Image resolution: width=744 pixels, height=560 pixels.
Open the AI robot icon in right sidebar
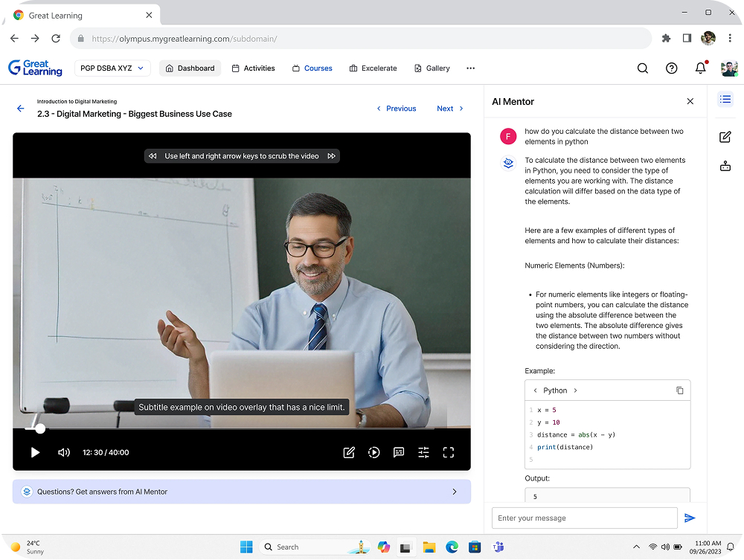725,167
